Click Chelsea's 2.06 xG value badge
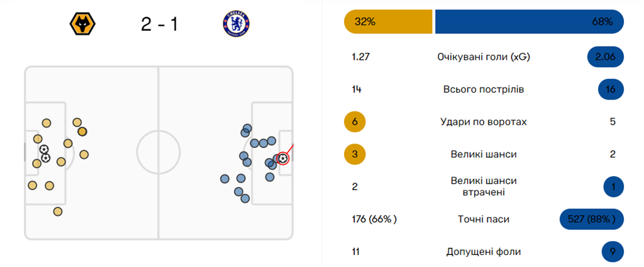The height and width of the screenshot is (267, 644). 605,57
